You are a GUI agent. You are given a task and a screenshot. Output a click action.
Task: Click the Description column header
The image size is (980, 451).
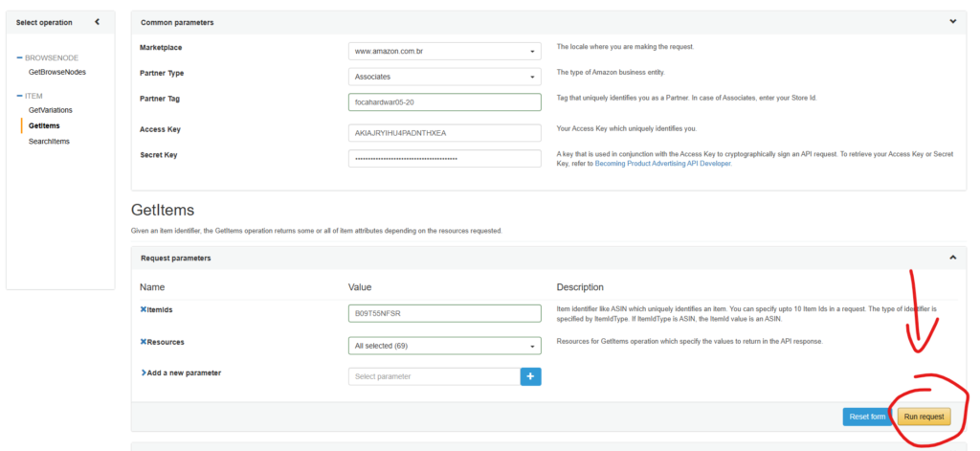coord(580,287)
